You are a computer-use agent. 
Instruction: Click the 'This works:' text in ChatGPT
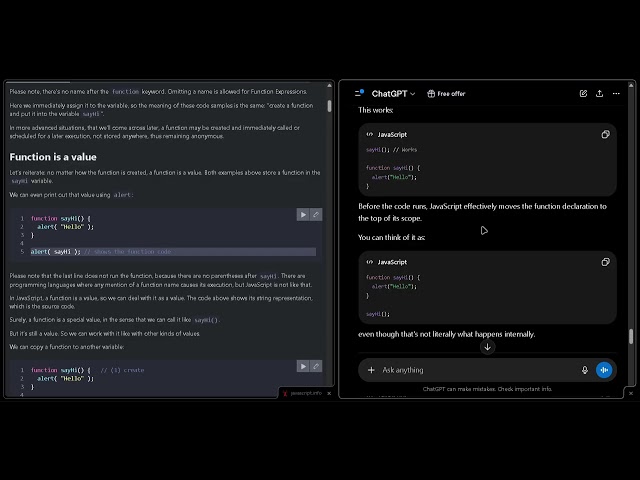(376, 110)
